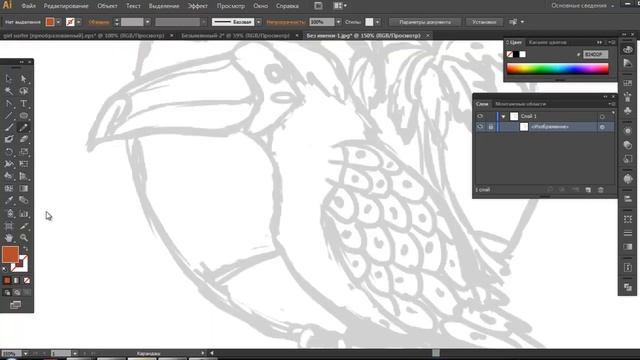
Task: Open the Объект menu
Action: click(107, 6)
